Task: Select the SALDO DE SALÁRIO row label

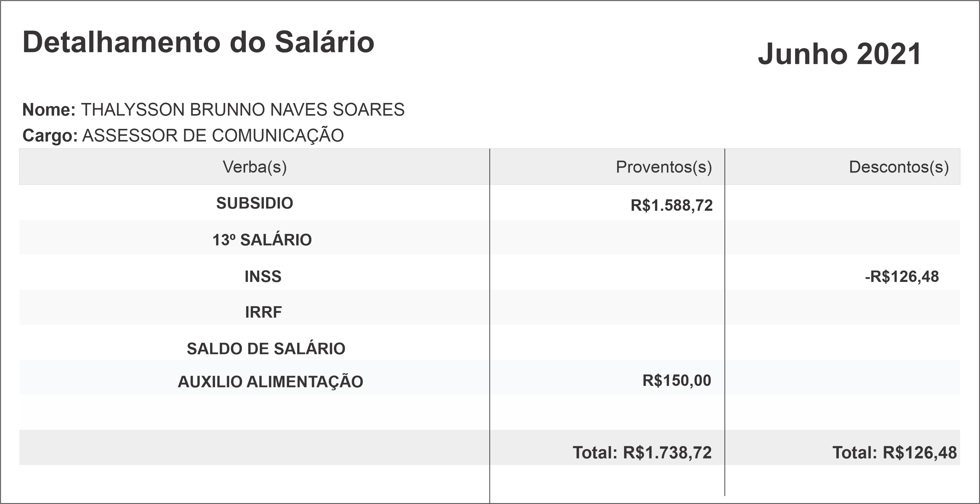Action: point(266,349)
